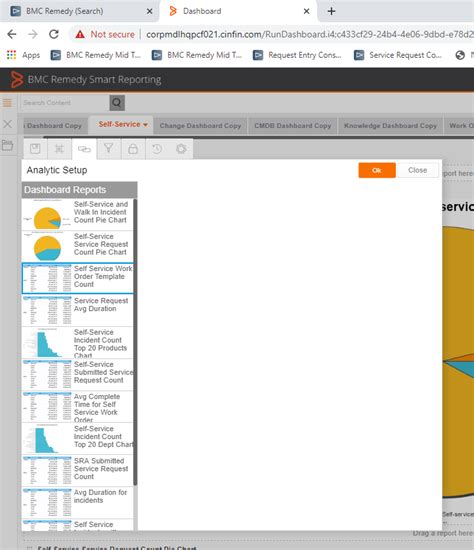
Task: Click the lock security toolbar icon
Action: [133, 149]
